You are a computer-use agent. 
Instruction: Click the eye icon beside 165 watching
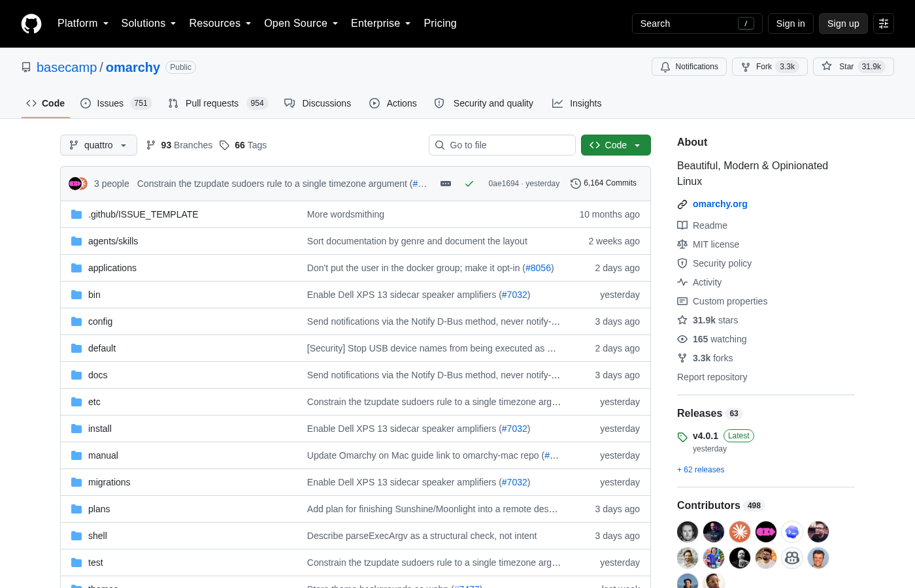[x=682, y=339]
